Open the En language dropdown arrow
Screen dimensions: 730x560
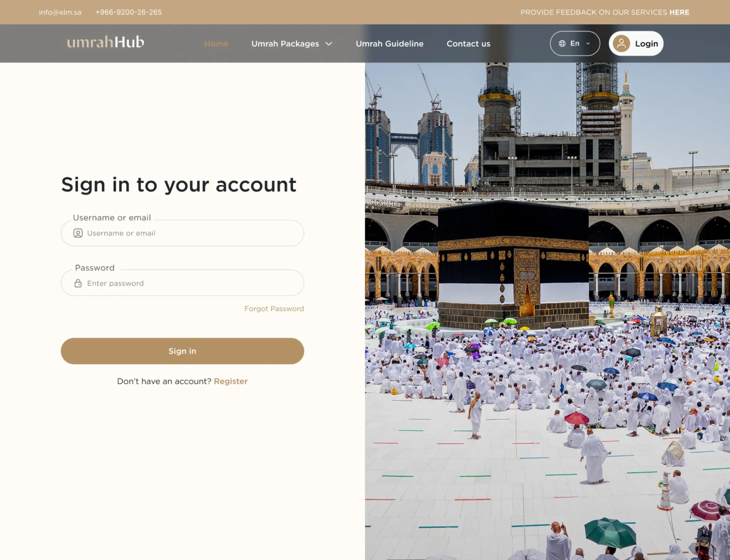(x=588, y=43)
